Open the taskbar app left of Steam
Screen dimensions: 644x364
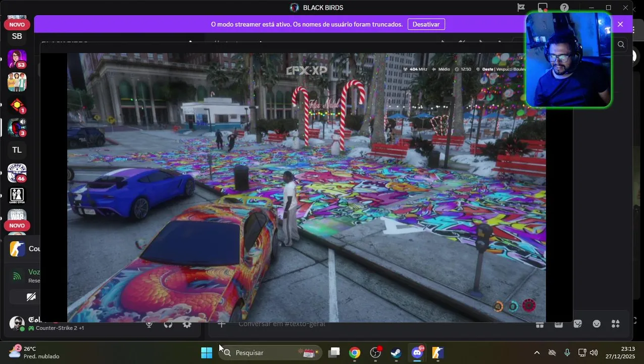click(375, 352)
